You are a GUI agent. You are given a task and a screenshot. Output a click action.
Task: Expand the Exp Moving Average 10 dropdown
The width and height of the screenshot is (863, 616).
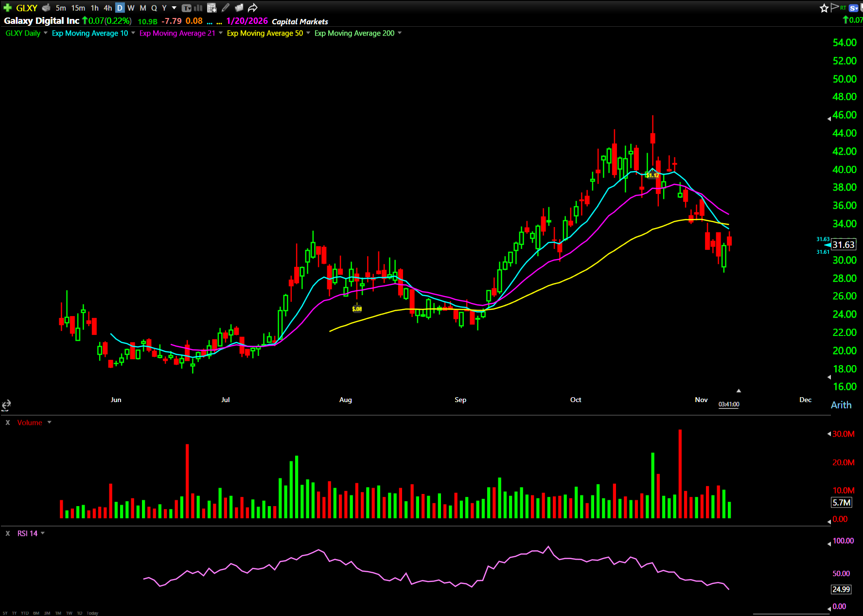coord(133,33)
